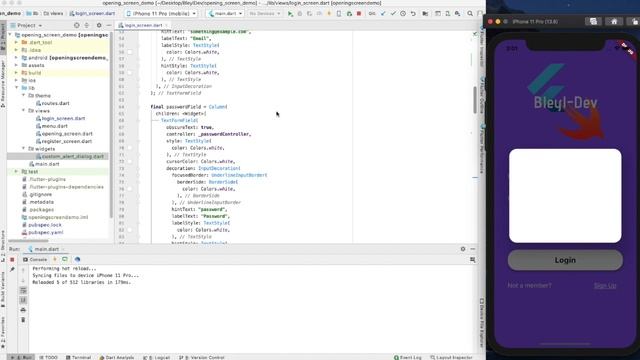
Task: Click the locate file target icon in Project panel
Action: click(x=76, y=25)
